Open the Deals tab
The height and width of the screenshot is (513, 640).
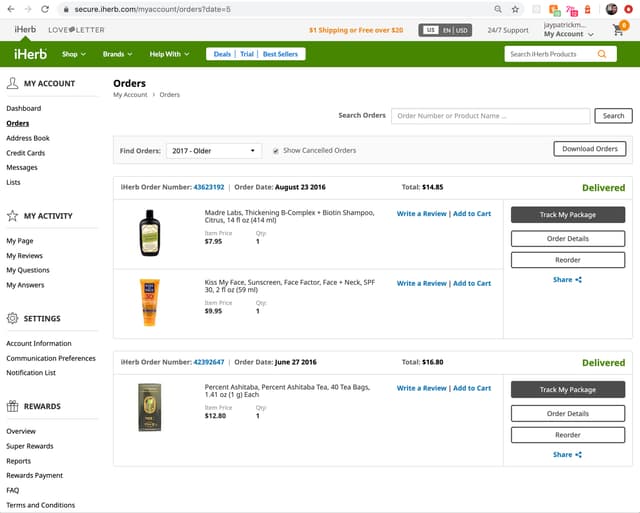(222, 54)
